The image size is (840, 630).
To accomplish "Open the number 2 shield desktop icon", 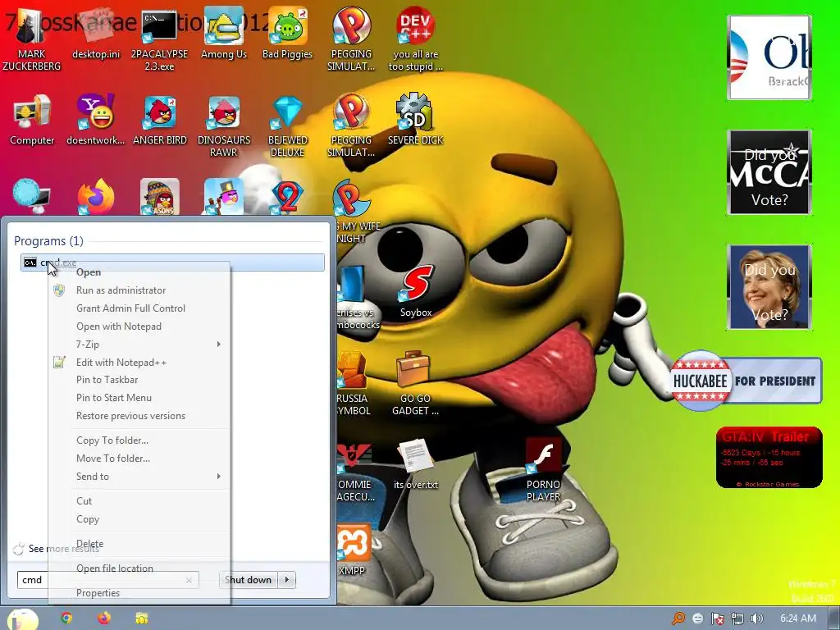I will coord(288,197).
